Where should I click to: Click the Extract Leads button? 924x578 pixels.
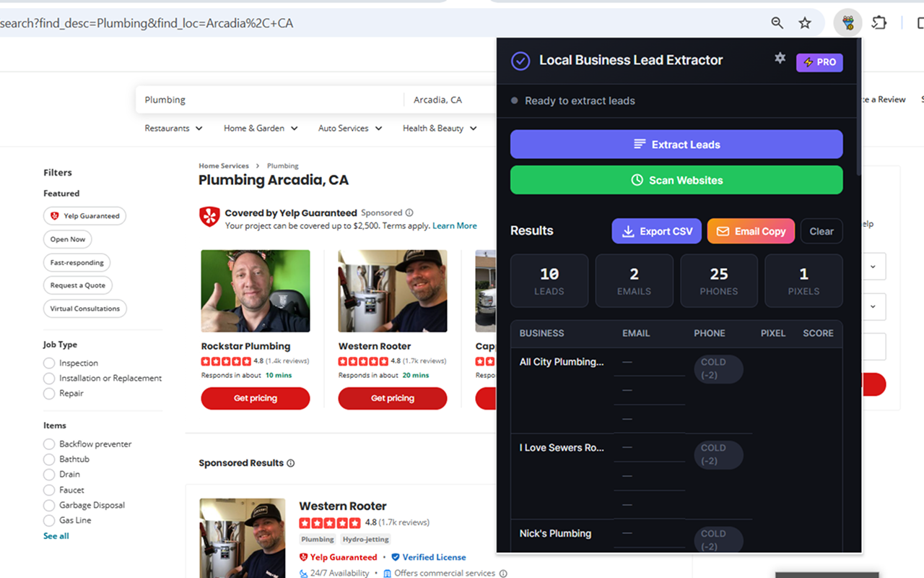click(676, 144)
